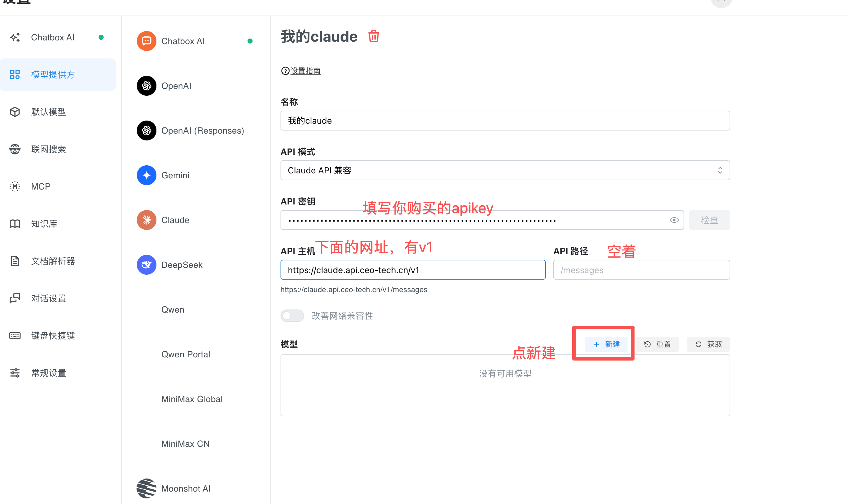Click the DeepSeek whale logo

pos(146,265)
